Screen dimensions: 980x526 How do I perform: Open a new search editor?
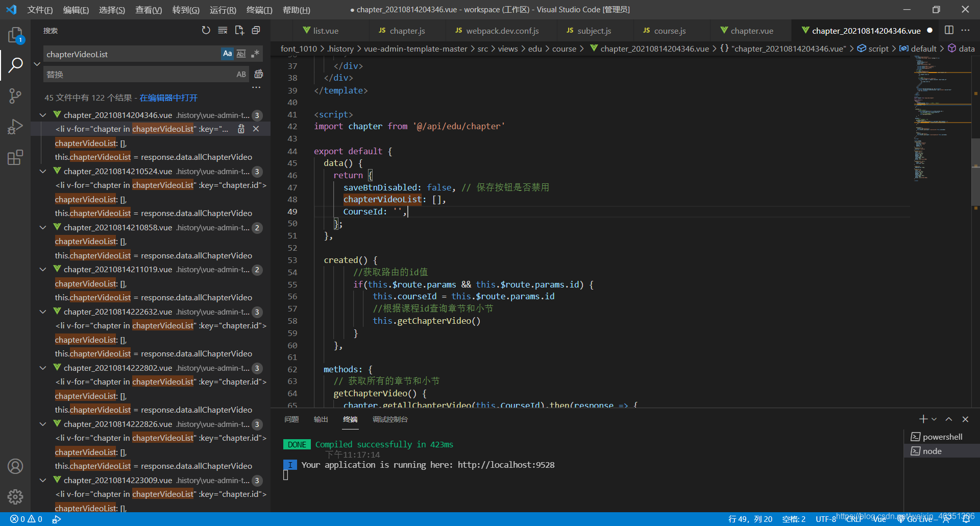point(239,31)
